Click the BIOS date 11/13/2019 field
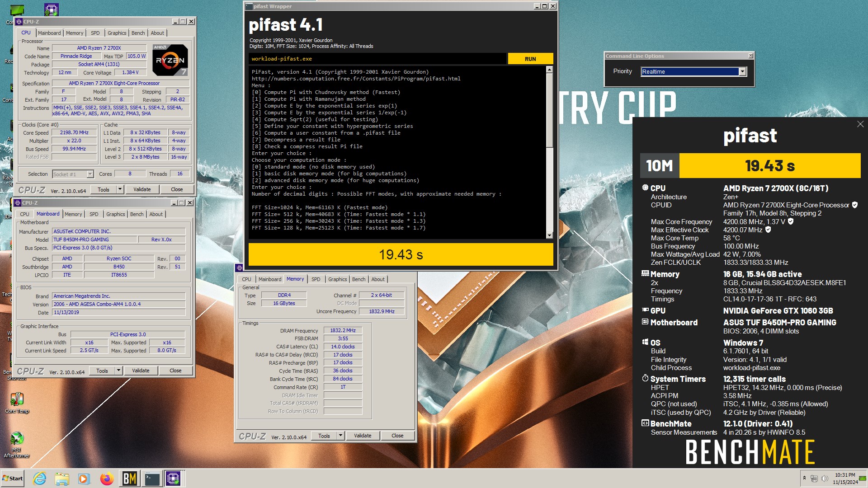Image resolution: width=868 pixels, height=488 pixels. coord(118,312)
